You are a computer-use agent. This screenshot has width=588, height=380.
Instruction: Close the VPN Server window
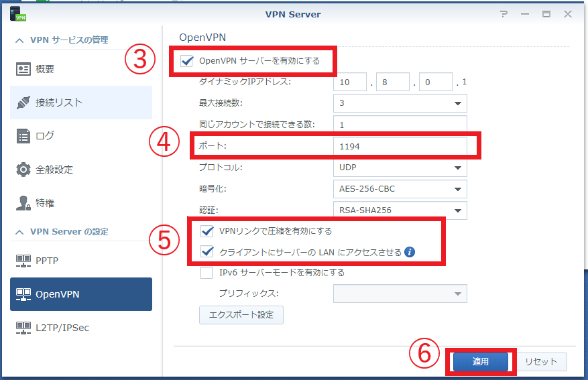click(x=568, y=14)
